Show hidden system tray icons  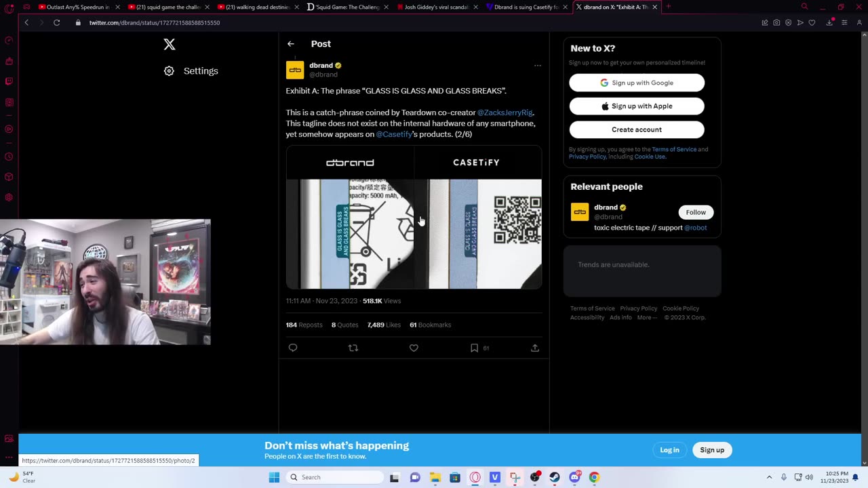[769, 477]
